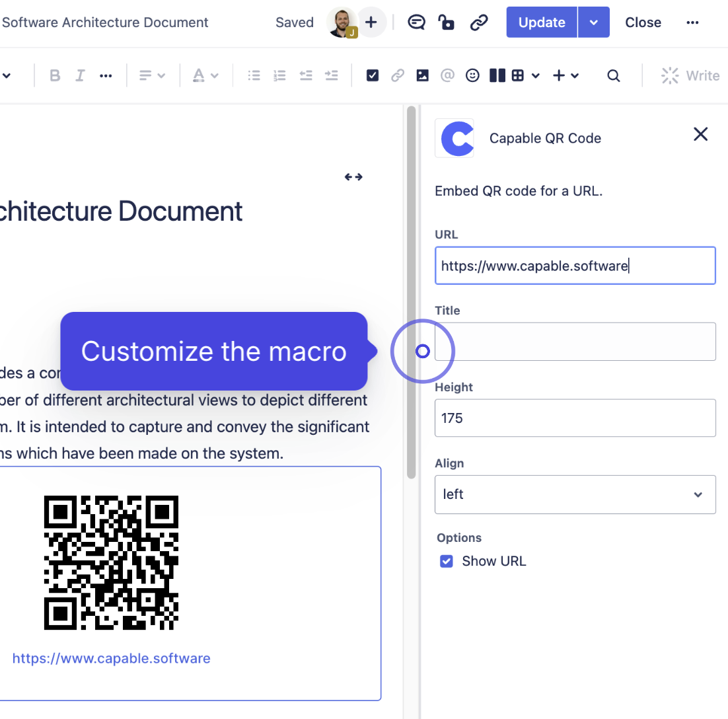Click into the Title input field
Viewport: 728px width, 719px height.
(x=575, y=342)
